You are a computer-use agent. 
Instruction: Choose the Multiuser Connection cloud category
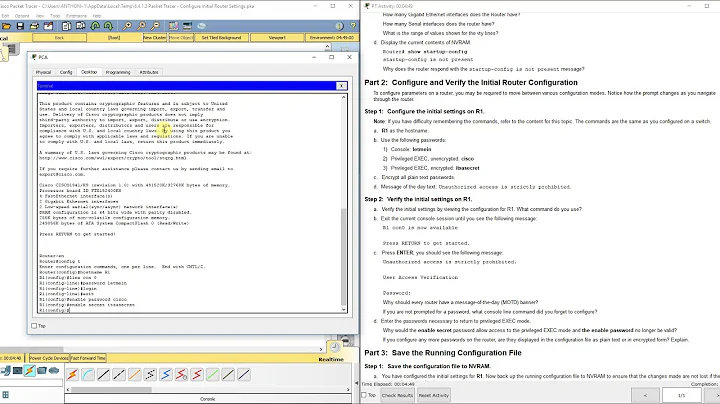click(54, 370)
